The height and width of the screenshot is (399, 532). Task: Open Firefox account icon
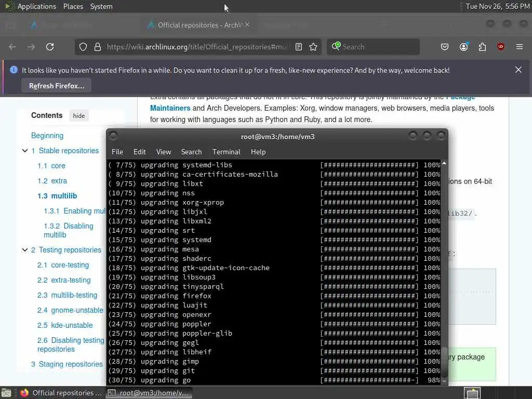coord(463,47)
